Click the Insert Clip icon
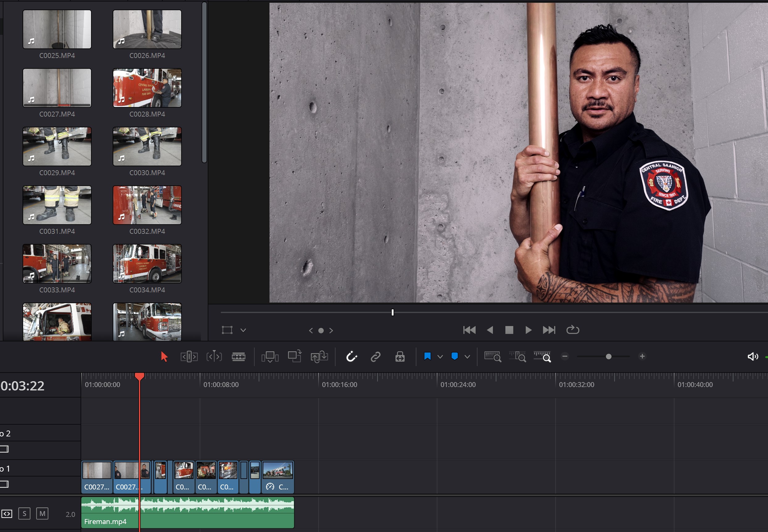Viewport: 768px width, 532px height. 269,357
